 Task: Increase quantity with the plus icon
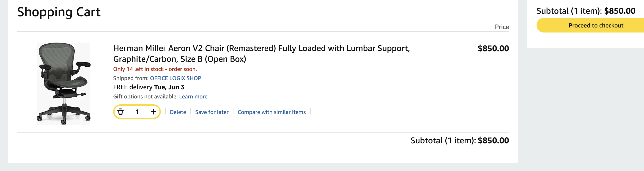(x=153, y=112)
